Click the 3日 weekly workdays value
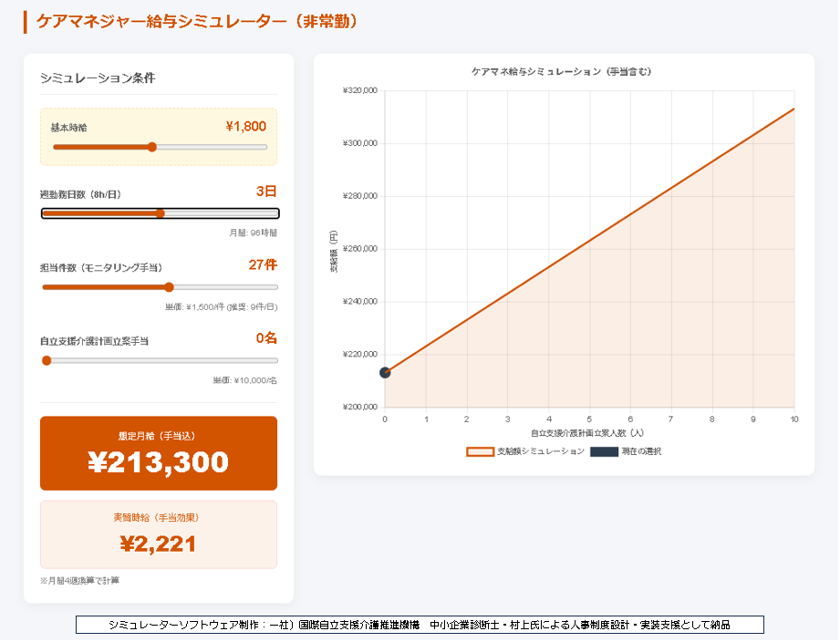Viewport: 840px width, 642px height. (x=265, y=192)
